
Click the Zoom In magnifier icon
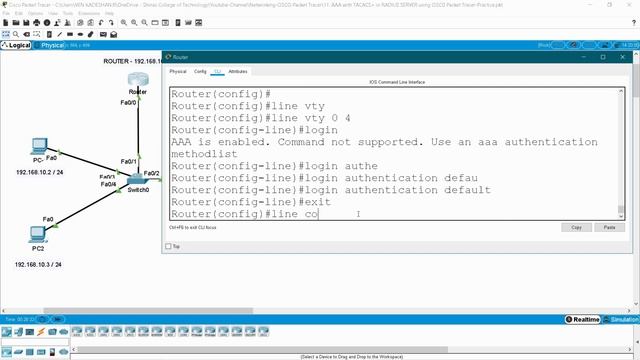click(x=124, y=23)
